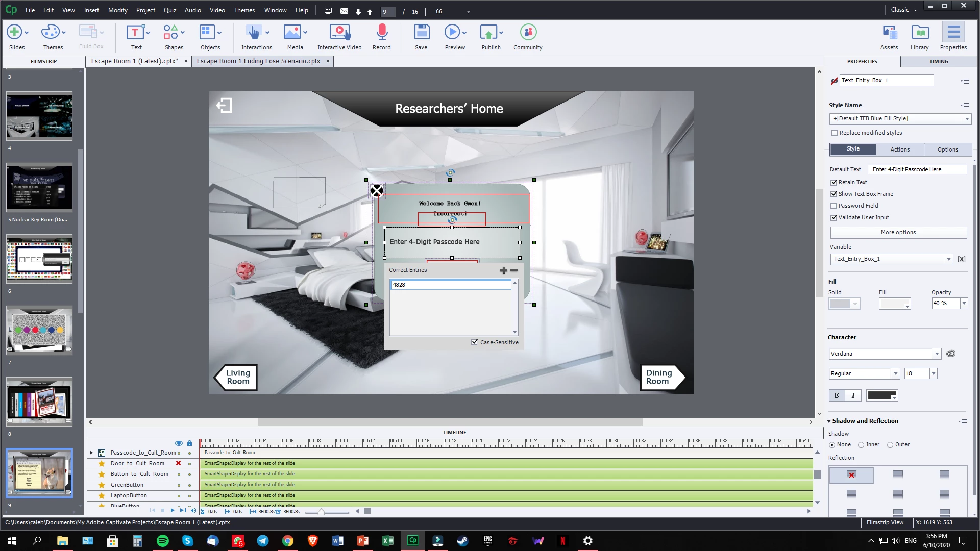Switch to the Timing tab

pos(938,61)
